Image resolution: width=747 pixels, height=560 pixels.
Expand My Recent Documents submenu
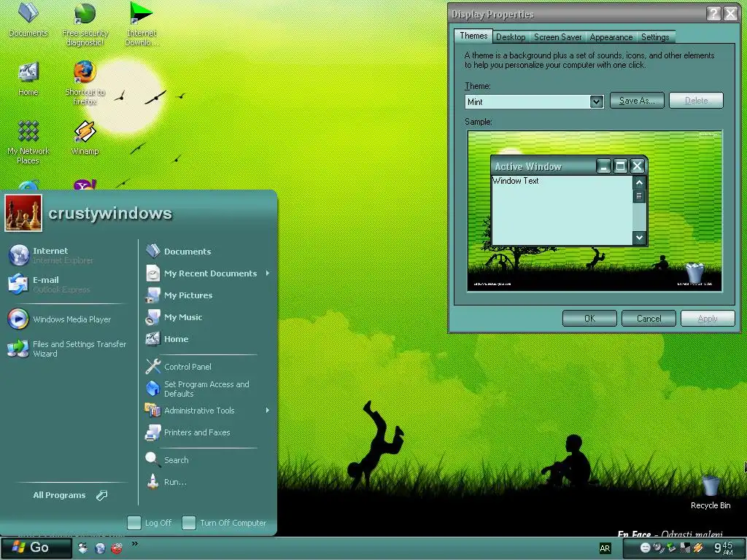click(208, 273)
